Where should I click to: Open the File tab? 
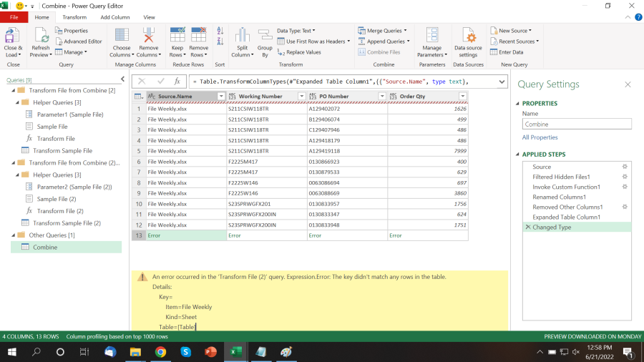click(x=14, y=17)
